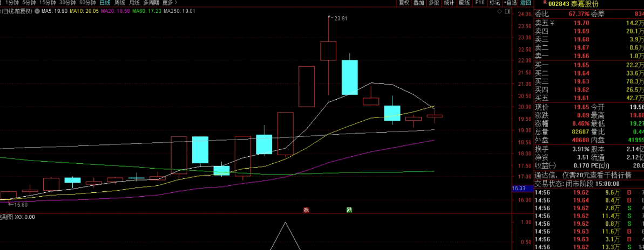Viewport: 644px width, 250px height.
Task: Add stock via +自选 button
Action: tap(510, 3)
